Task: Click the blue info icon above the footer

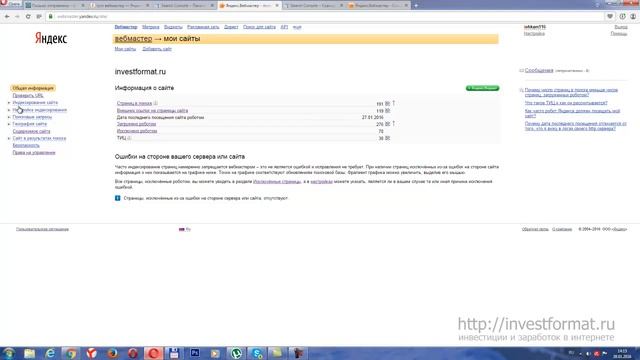Action: tap(118, 198)
